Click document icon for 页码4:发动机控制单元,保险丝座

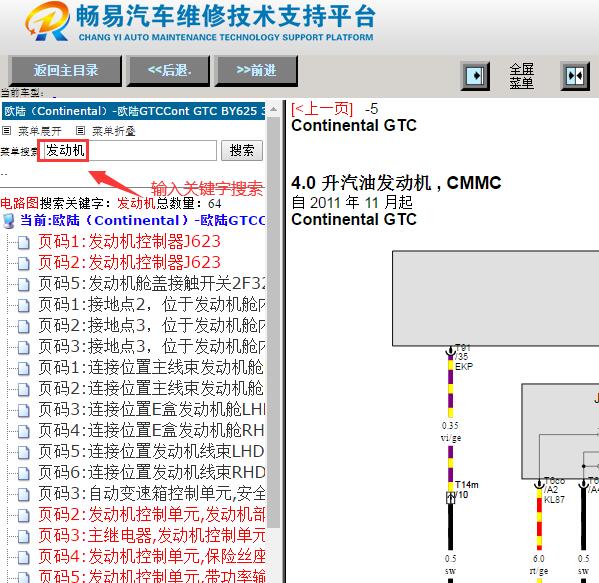tap(24, 558)
